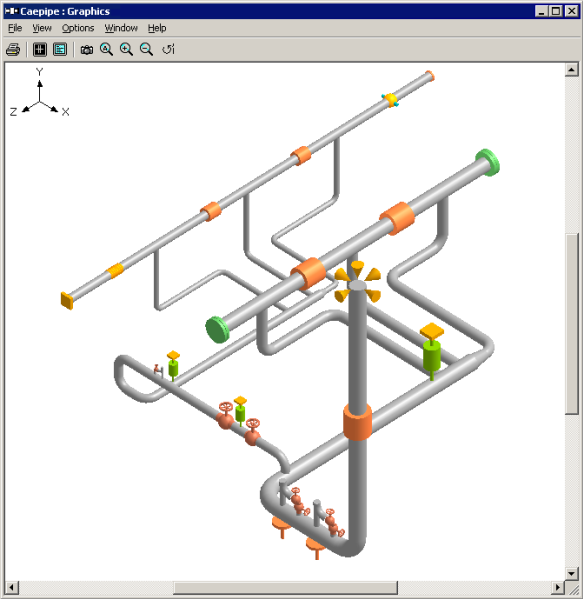Open the Options menu
Viewport: 584px width, 600px height.
(x=78, y=28)
